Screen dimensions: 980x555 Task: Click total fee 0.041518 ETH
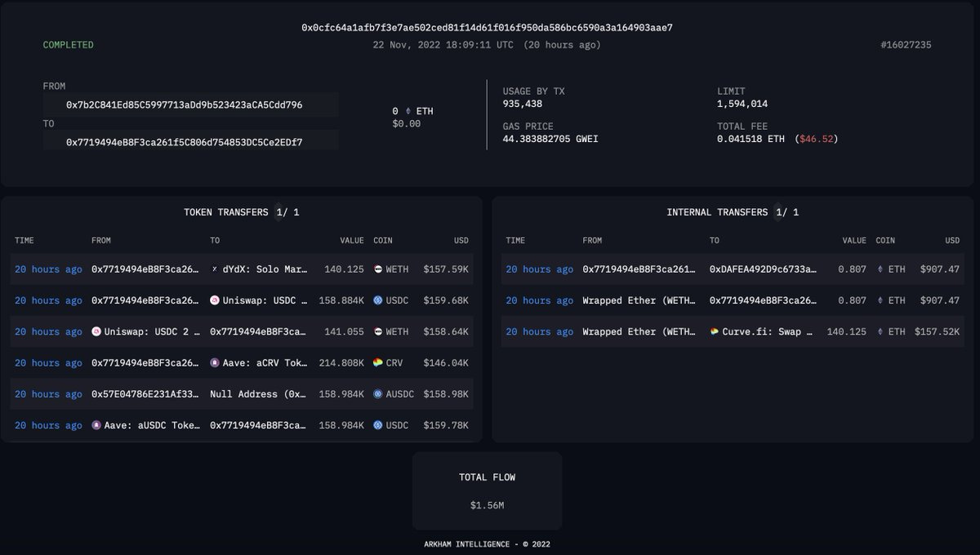[751, 139]
